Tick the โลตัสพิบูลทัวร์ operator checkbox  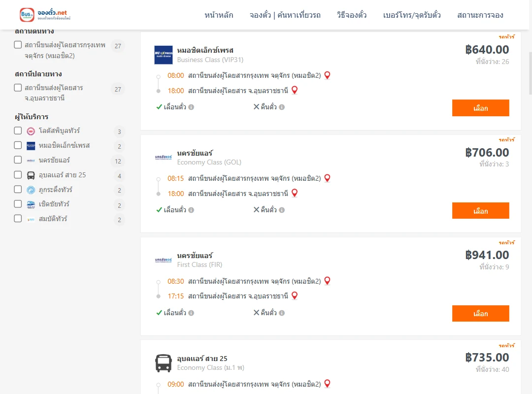(18, 131)
